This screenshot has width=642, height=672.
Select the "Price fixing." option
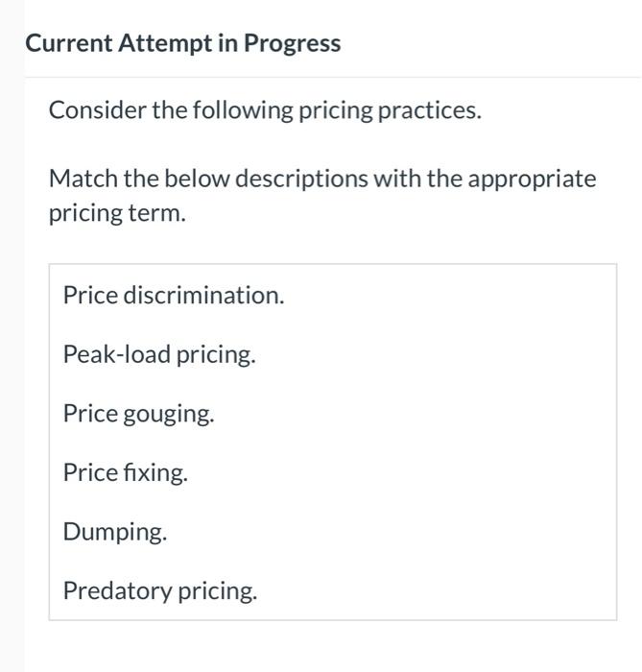click(126, 472)
